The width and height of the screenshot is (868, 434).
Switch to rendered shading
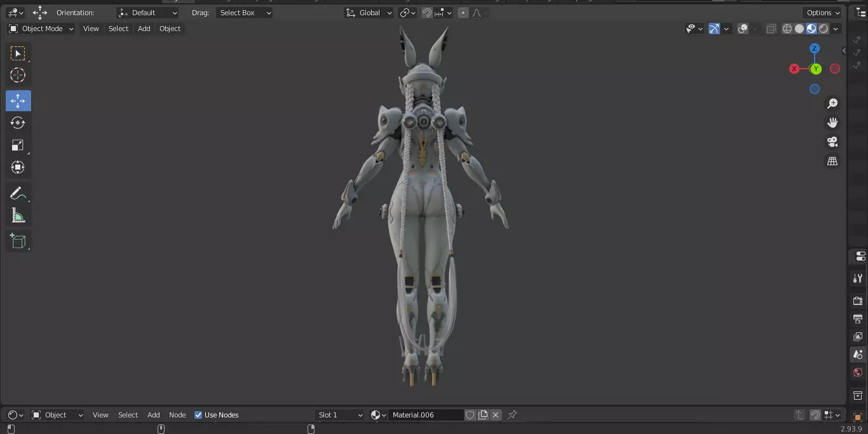coord(824,29)
